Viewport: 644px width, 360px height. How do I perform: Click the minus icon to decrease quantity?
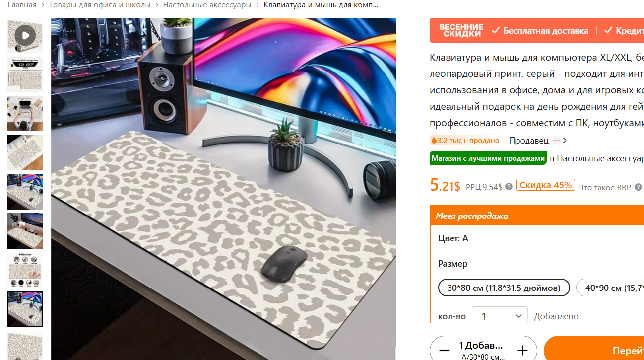click(444, 350)
